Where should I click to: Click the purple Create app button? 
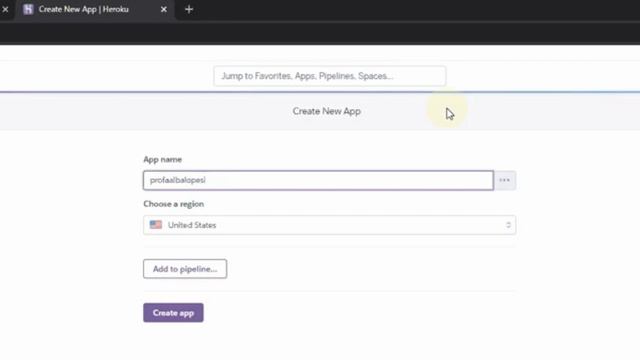pyautogui.click(x=173, y=313)
